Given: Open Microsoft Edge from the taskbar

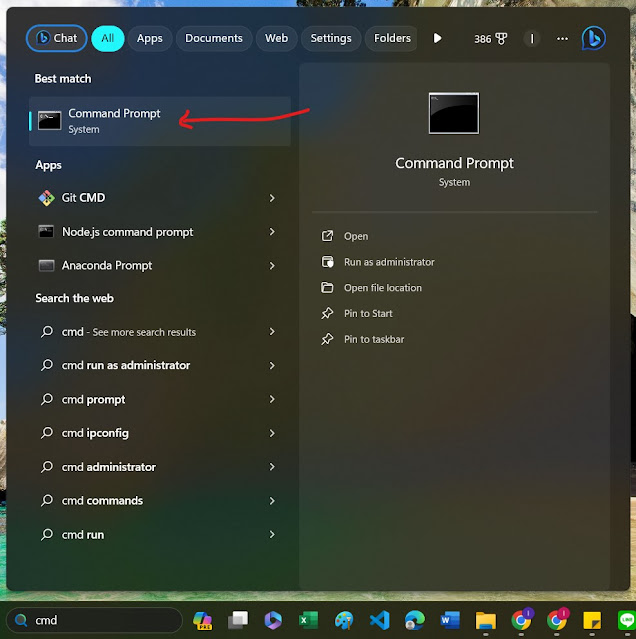Looking at the screenshot, I should pos(415,620).
